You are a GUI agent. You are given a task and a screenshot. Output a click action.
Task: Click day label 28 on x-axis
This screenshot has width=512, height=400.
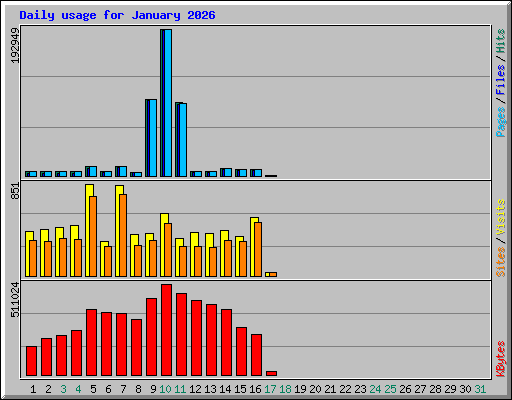pos(435,389)
